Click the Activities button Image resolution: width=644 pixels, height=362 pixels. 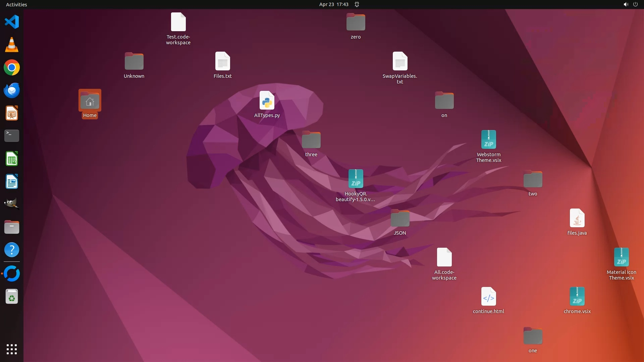click(16, 4)
